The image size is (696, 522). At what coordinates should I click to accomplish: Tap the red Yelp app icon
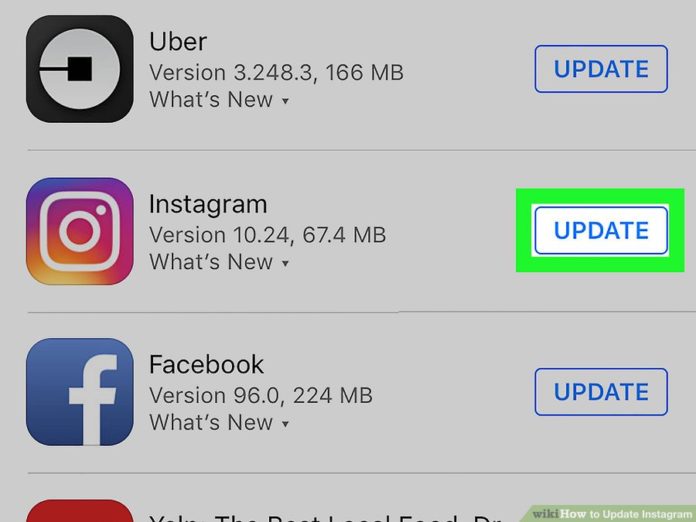(79, 510)
